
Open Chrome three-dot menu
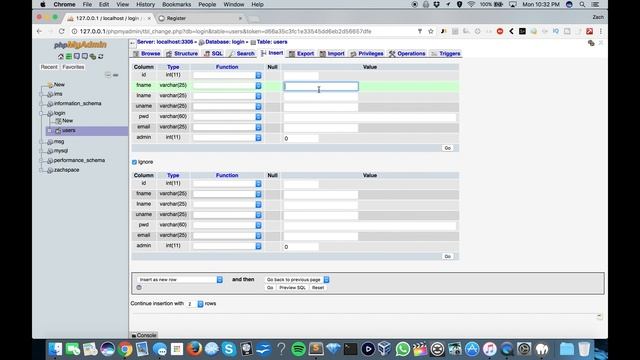click(600, 31)
